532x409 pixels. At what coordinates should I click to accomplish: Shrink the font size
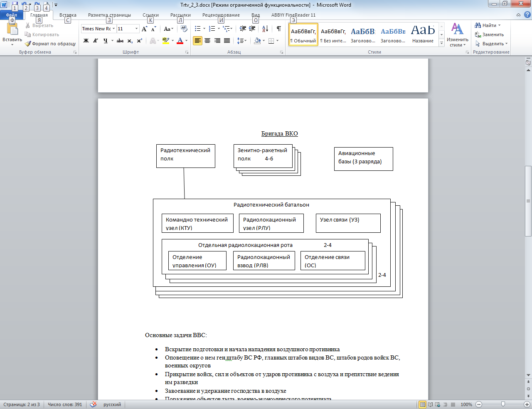(x=153, y=29)
